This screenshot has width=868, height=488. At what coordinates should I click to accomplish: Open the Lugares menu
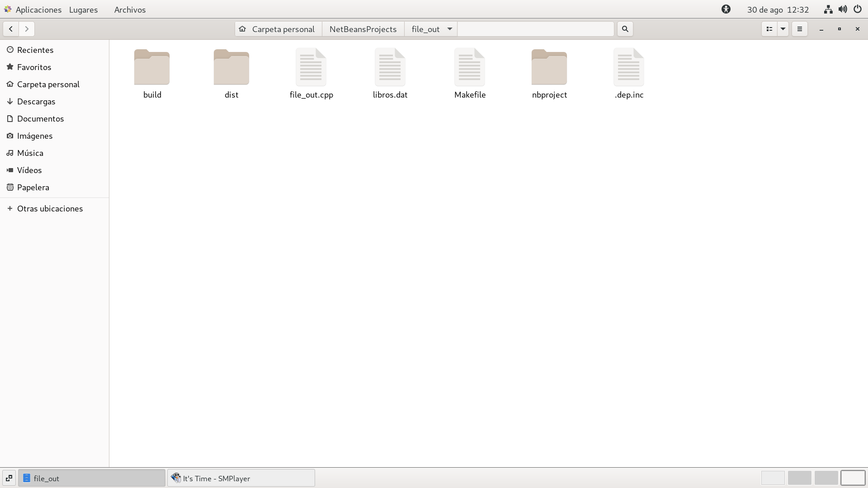[83, 9]
